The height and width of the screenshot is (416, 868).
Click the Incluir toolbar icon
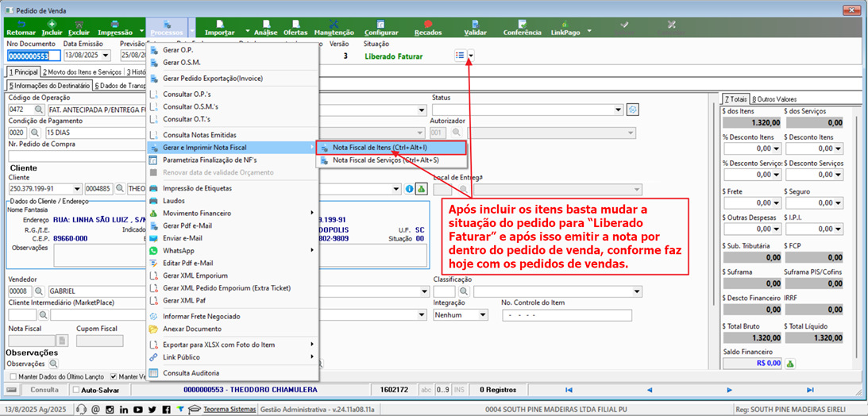pyautogui.click(x=52, y=29)
